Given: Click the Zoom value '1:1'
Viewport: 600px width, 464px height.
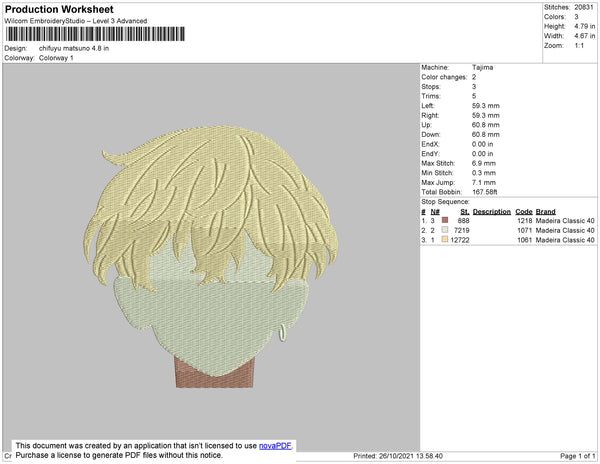Looking at the screenshot, I should (579, 46).
